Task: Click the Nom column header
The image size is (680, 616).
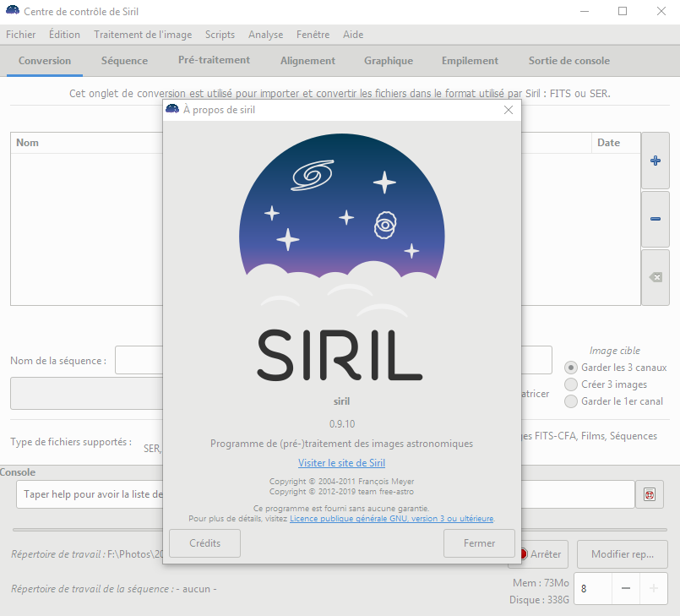Action: (x=27, y=143)
